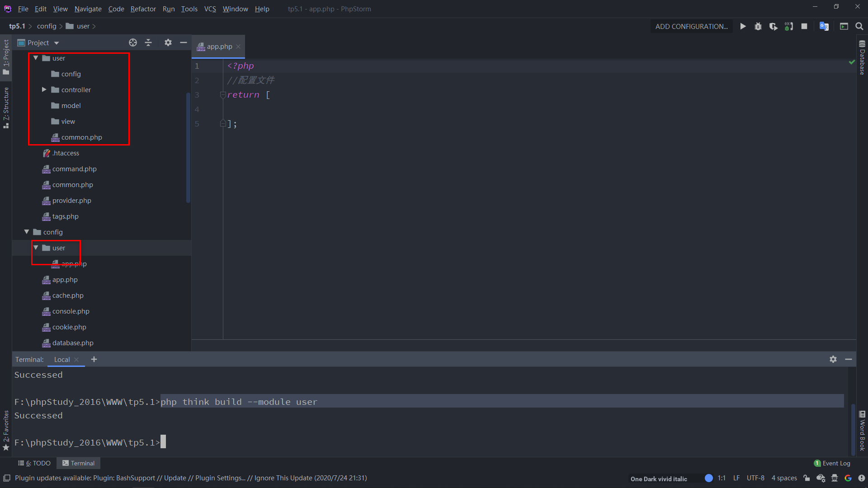
Task: Click the fold end marker at line 5
Action: click(x=222, y=123)
